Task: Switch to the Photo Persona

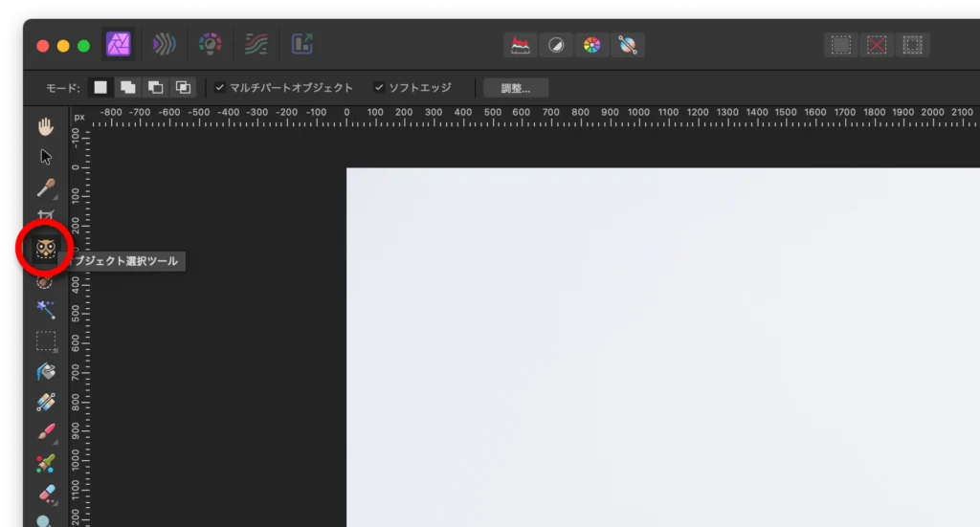Action: click(x=119, y=45)
